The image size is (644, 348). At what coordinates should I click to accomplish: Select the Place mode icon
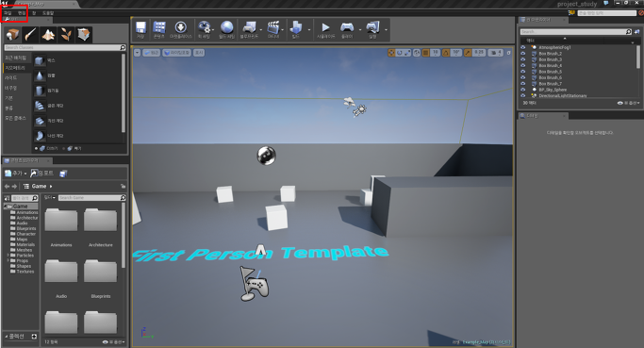pyautogui.click(x=12, y=35)
